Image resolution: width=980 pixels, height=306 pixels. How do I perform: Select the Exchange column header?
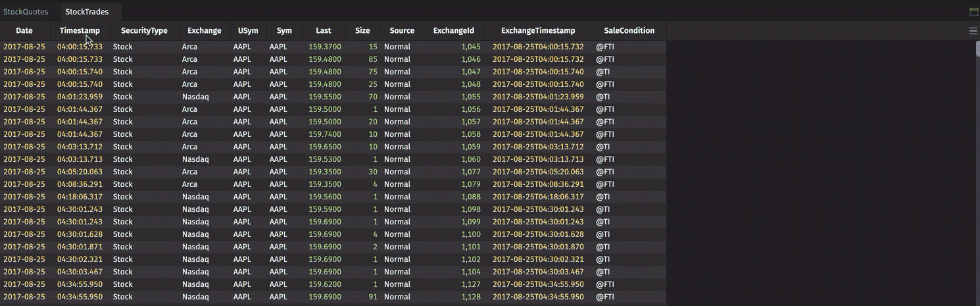[x=204, y=31]
